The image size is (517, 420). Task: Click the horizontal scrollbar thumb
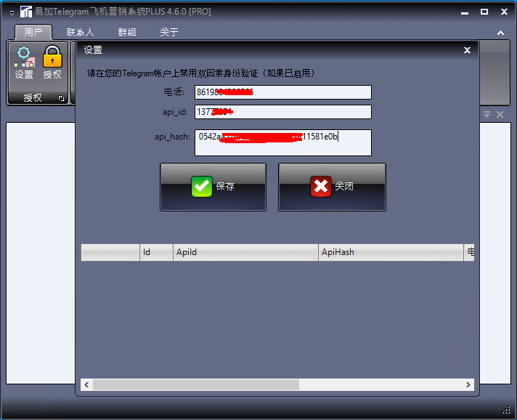pyautogui.click(x=196, y=384)
